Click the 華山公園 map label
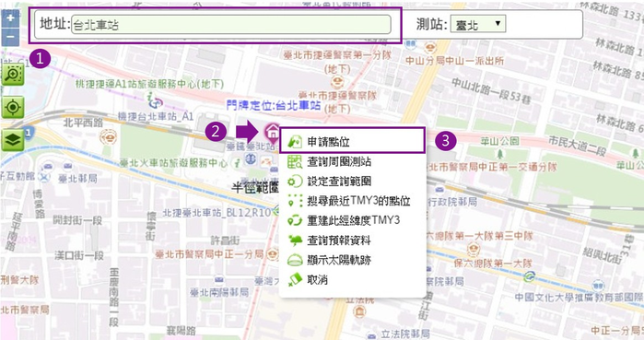The image size is (644, 340). click(500, 141)
